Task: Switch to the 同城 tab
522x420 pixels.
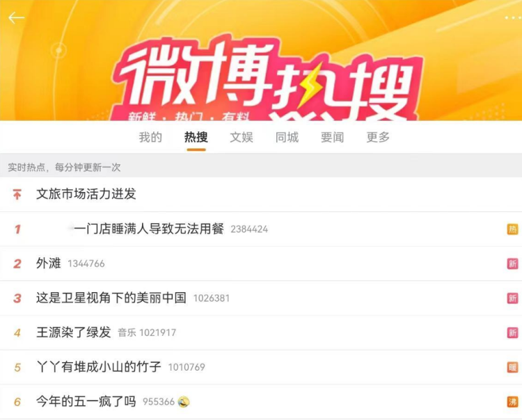Action: pyautogui.click(x=287, y=138)
